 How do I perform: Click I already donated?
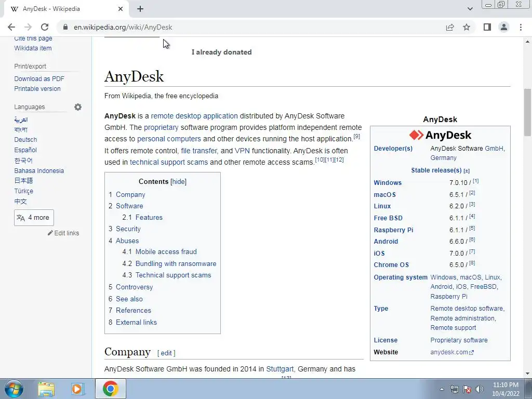pos(221,52)
